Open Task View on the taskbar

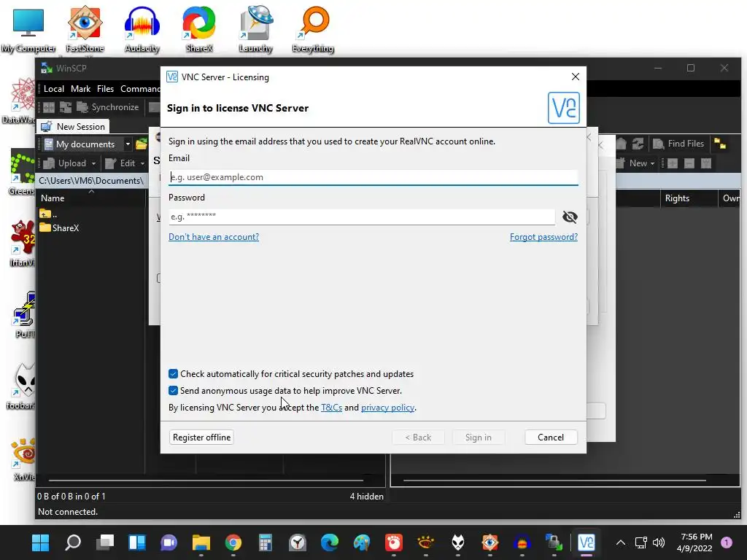pyautogui.click(x=105, y=542)
